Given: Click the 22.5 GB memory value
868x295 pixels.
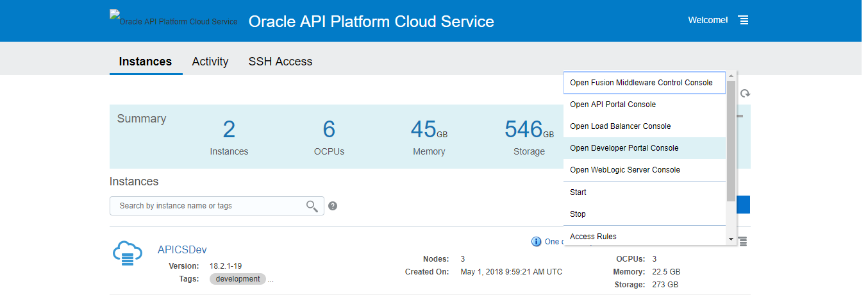Looking at the screenshot, I should 667,272.
